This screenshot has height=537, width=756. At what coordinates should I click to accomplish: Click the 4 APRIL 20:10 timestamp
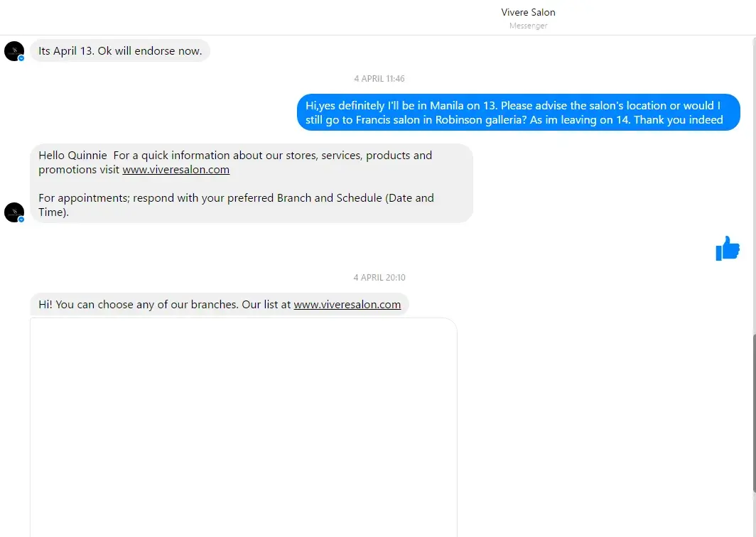[x=379, y=278]
